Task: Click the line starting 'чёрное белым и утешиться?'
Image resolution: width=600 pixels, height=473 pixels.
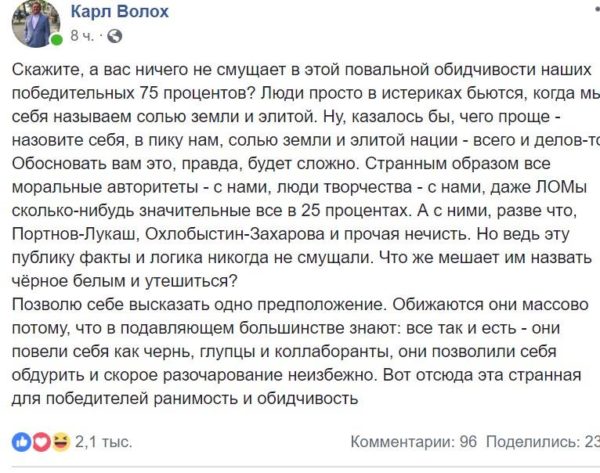Action: (125, 281)
